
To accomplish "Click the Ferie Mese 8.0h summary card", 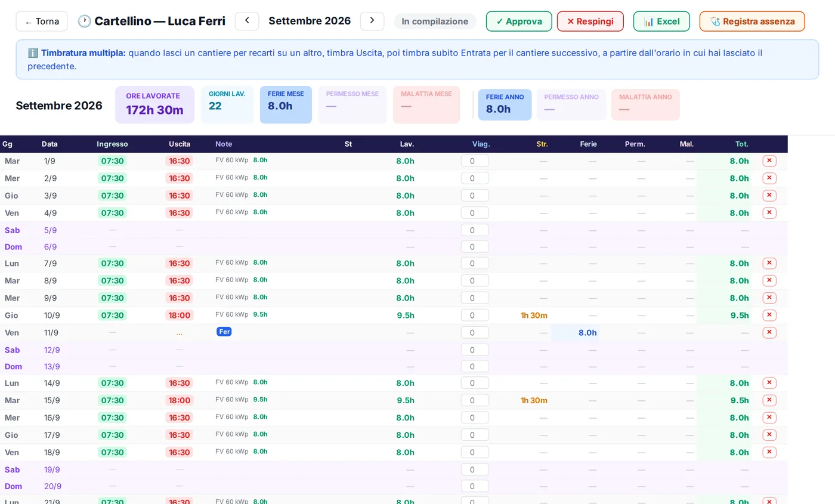I will 286,105.
